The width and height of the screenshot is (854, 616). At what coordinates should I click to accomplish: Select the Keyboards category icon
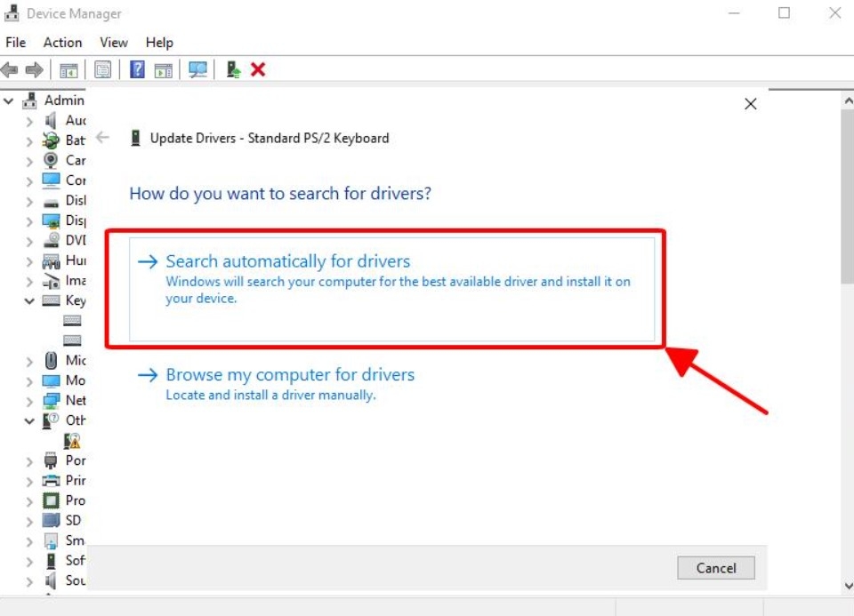[x=51, y=300]
